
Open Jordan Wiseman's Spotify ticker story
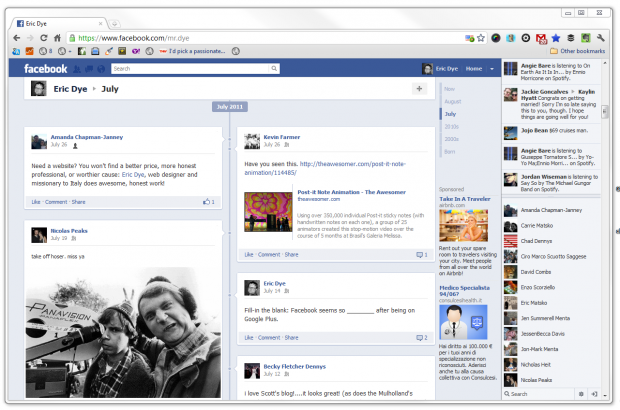tap(552, 183)
